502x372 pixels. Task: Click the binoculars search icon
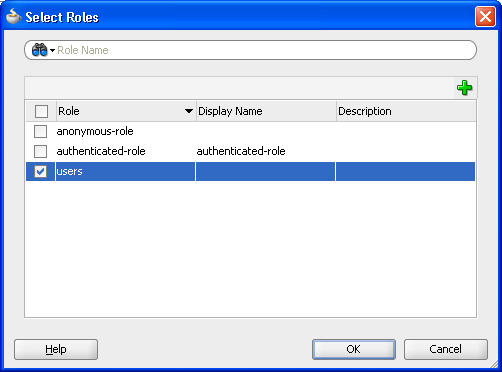point(39,50)
